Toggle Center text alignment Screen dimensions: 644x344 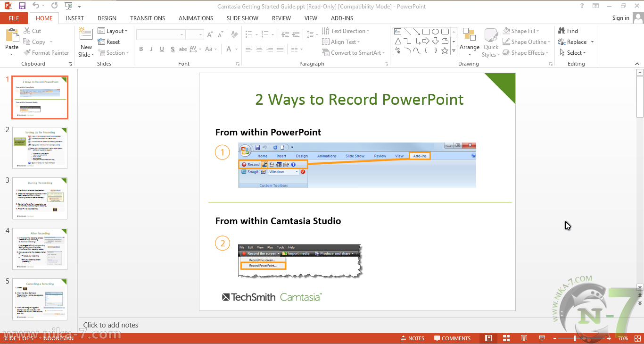[x=260, y=49]
